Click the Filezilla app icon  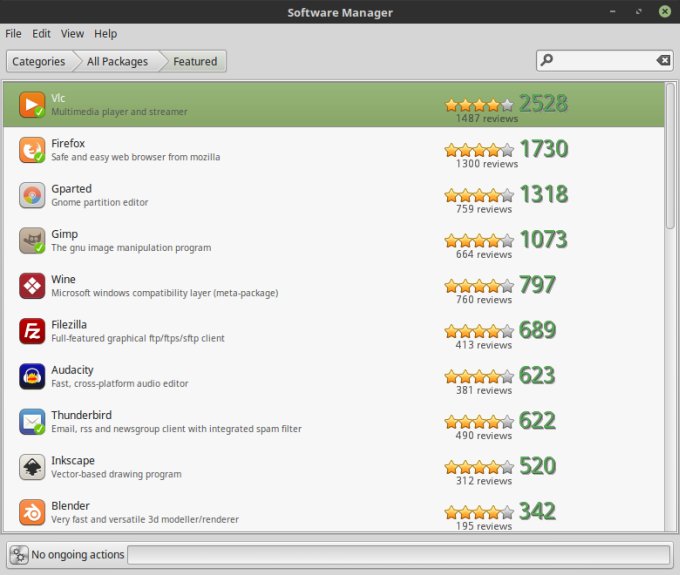(32, 331)
